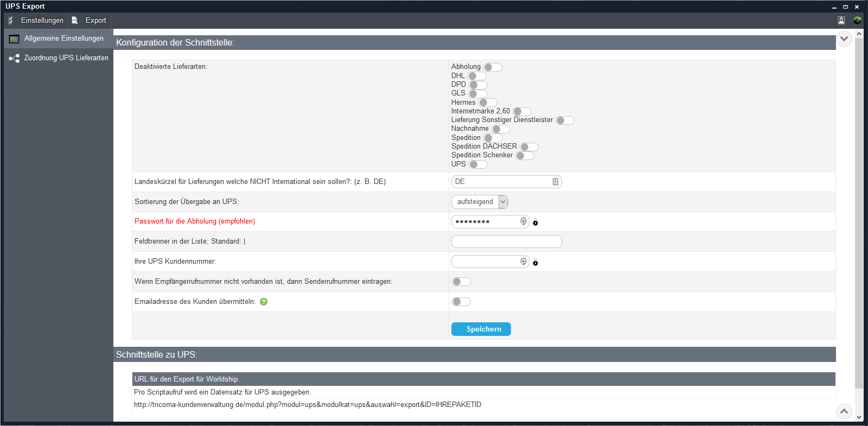Close the UPS Export window

pos(857,7)
